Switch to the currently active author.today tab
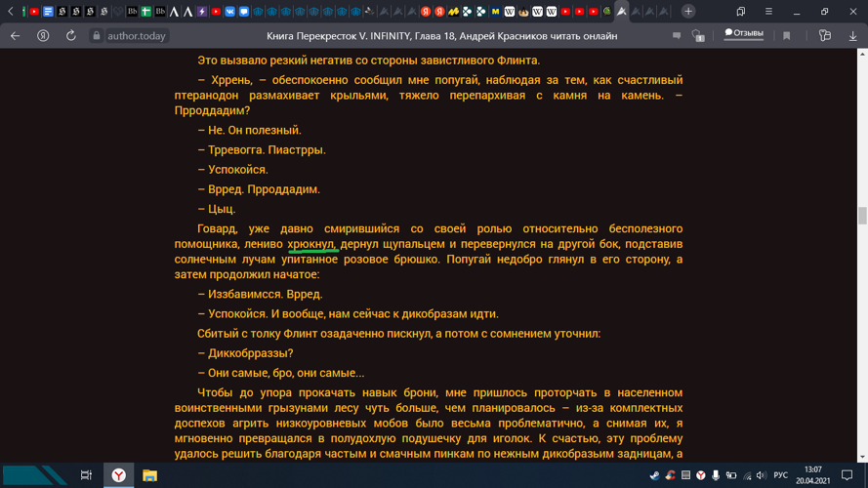The image size is (868, 488). pyautogui.click(x=621, y=12)
